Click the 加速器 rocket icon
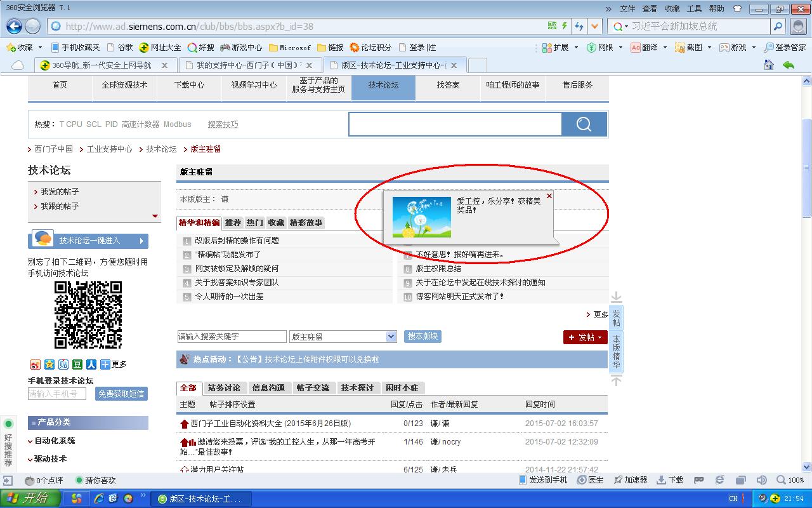This screenshot has width=812, height=508. tap(629, 480)
